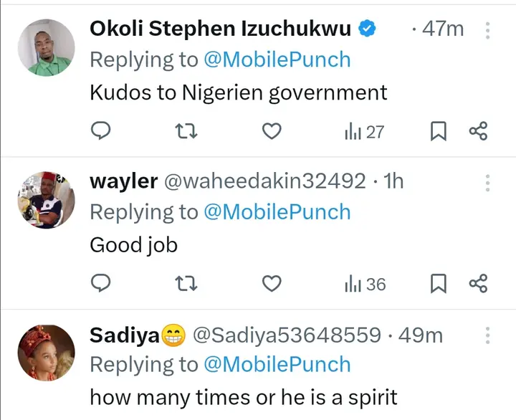The image size is (516, 420).
Task: Like the Kudos to Nigerien government tweet
Action: [271, 131]
